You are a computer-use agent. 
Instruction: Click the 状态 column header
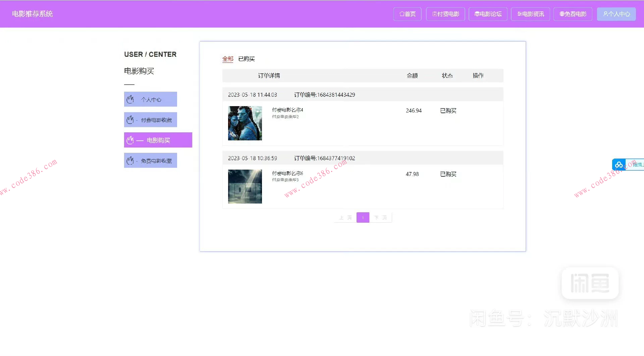pyautogui.click(x=447, y=76)
